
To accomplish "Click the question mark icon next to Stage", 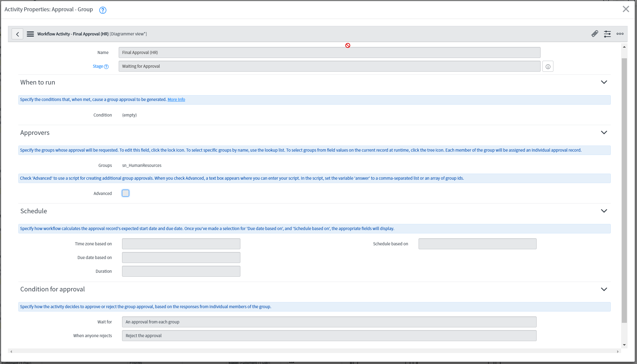I will [x=106, y=67].
